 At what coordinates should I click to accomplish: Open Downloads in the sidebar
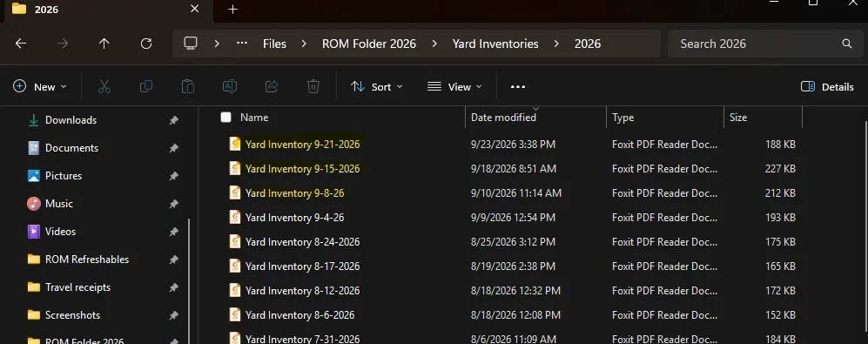point(71,120)
